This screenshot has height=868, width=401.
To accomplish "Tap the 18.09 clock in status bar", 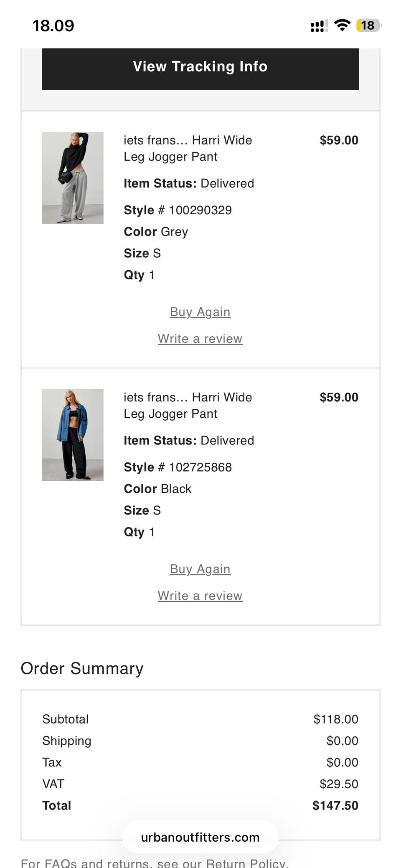I will [x=53, y=26].
